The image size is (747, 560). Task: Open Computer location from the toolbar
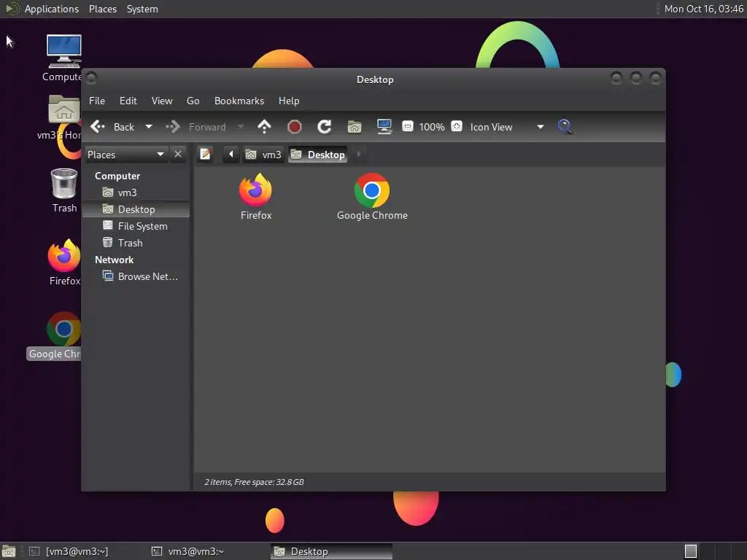coord(384,127)
